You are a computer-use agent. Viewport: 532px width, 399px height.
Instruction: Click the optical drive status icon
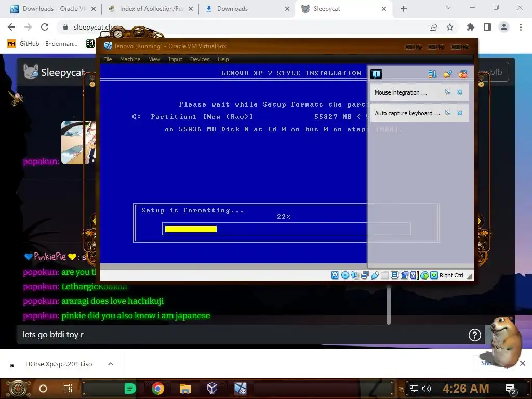click(345, 275)
